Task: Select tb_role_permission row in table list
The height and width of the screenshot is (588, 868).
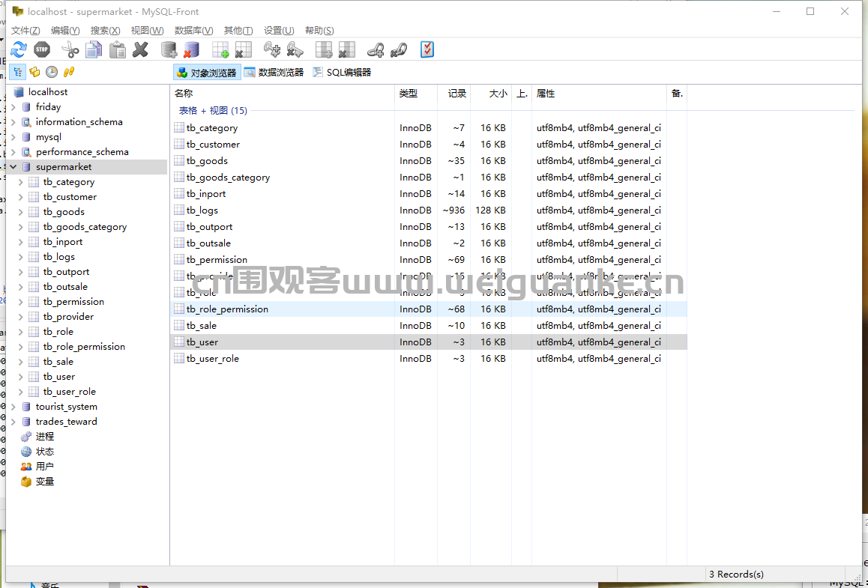Action: point(429,309)
